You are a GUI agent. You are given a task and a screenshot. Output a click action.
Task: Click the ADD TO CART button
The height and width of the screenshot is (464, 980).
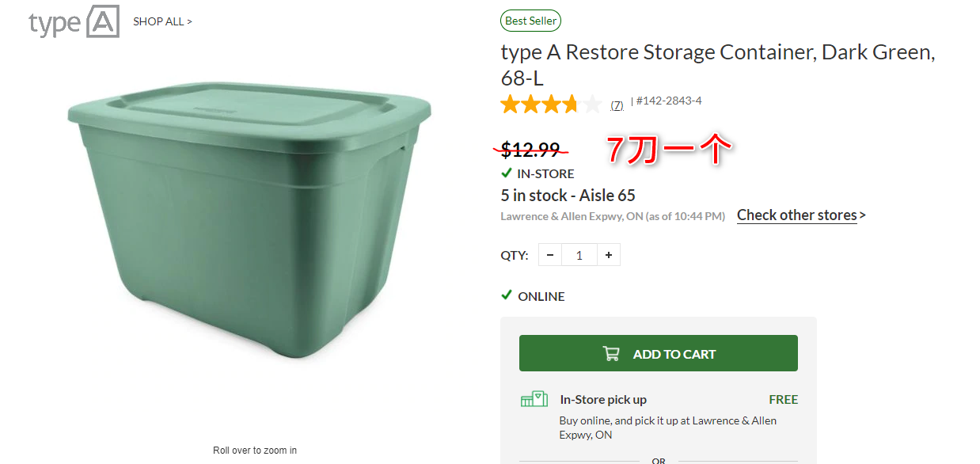658,353
